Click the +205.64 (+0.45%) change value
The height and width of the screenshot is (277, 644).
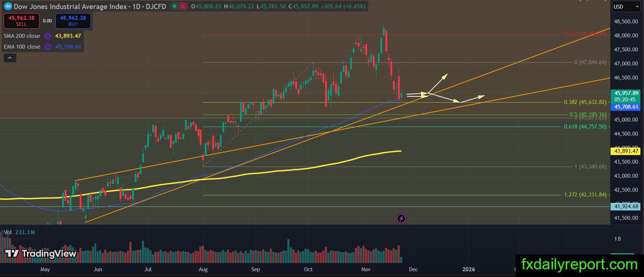tap(343, 6)
